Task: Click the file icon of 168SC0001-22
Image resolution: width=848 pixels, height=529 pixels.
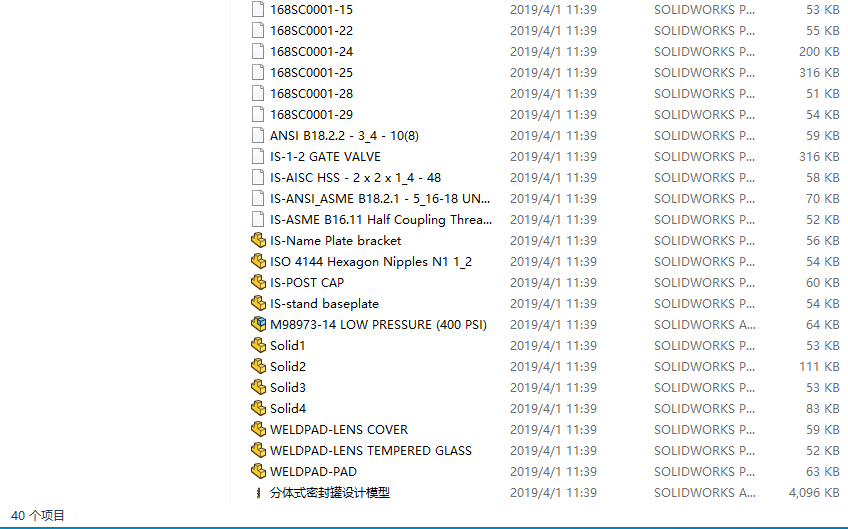Action: click(x=258, y=31)
